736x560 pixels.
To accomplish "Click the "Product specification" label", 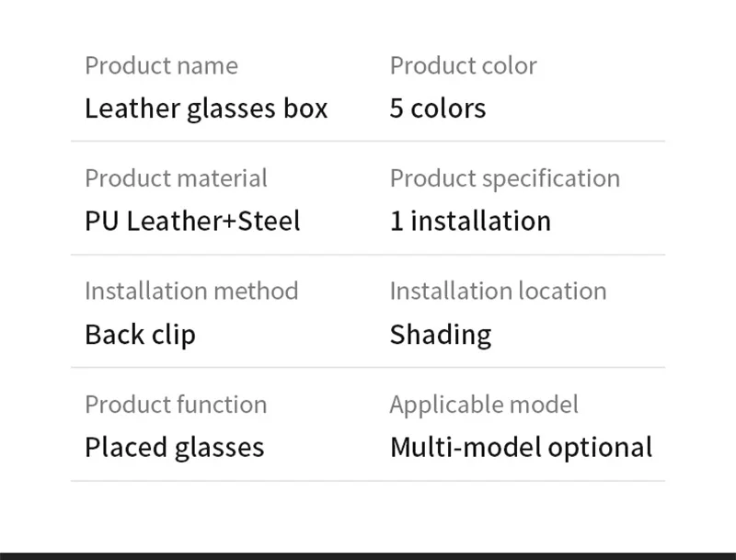I will pos(504,178).
